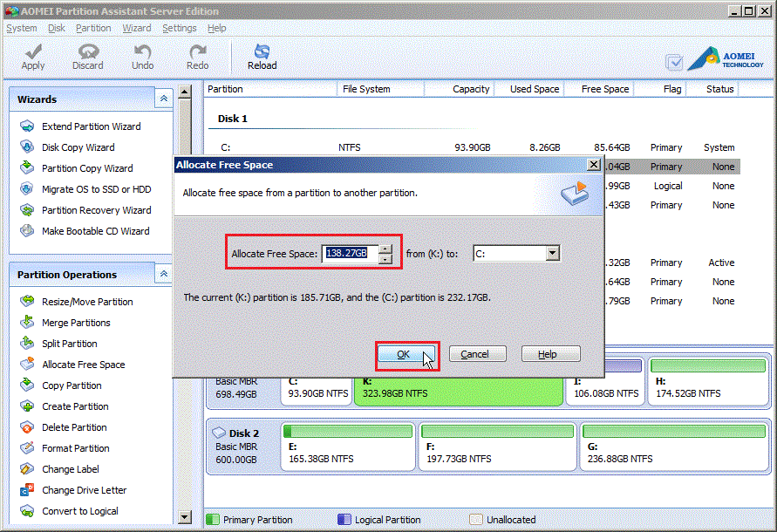Decrease allocate size with down spinner
Screen dimensions: 777x532
coord(385,259)
